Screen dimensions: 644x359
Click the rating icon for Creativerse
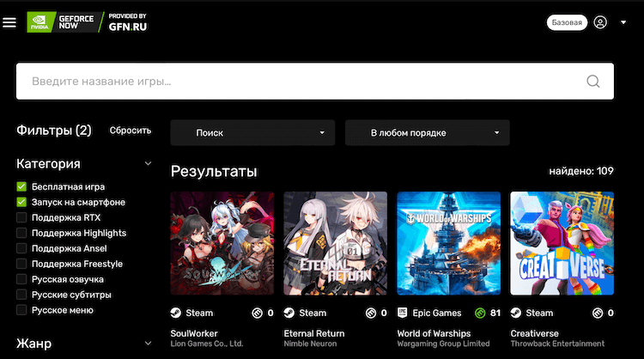(x=598, y=313)
